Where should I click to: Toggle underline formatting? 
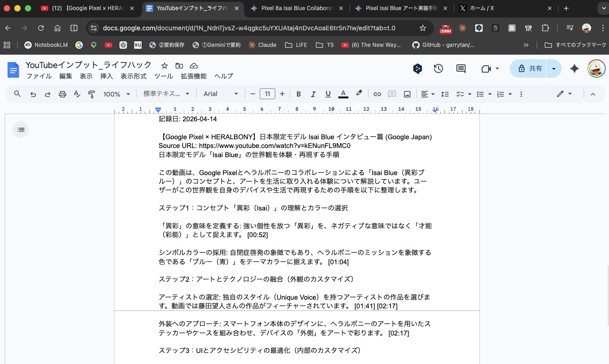click(328, 94)
